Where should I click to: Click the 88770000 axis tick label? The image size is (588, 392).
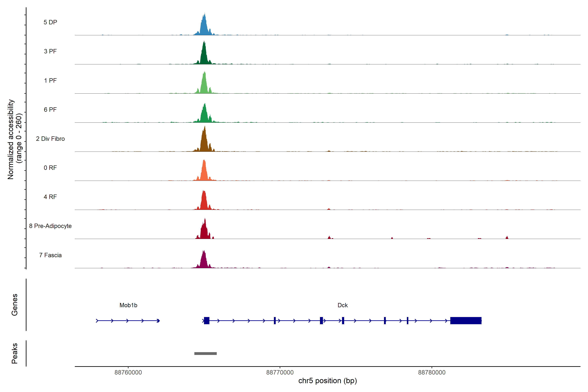click(280, 373)
